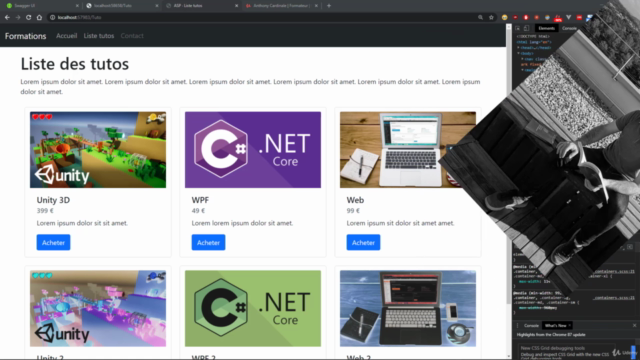This screenshot has width=640, height=360.
Task: Select the What's New drawer tab
Action: pos(556,325)
